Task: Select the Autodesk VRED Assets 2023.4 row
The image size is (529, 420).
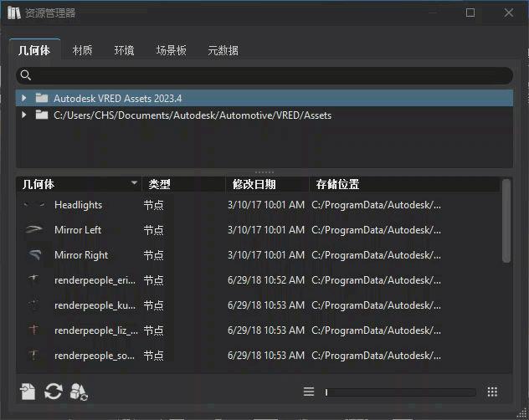Action: (264, 98)
